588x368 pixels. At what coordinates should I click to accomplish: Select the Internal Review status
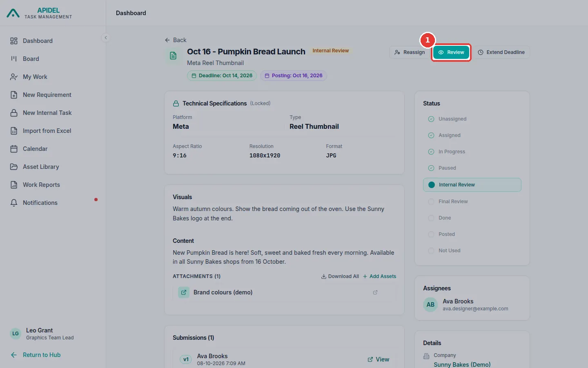pos(472,185)
